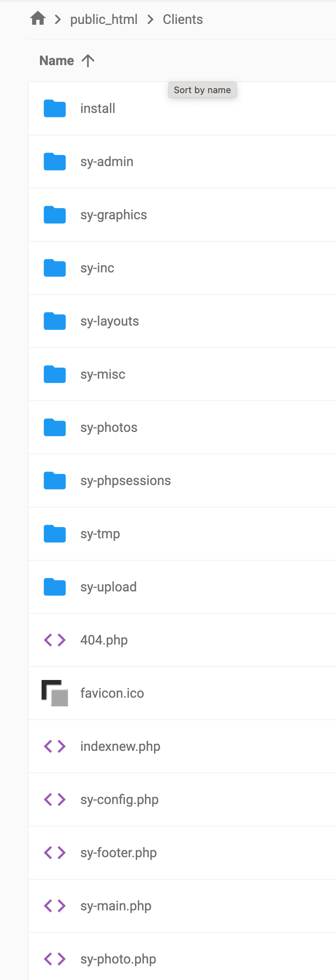This screenshot has height=980, width=336.
Task: Click the 404.php code file icon
Action: (55, 640)
